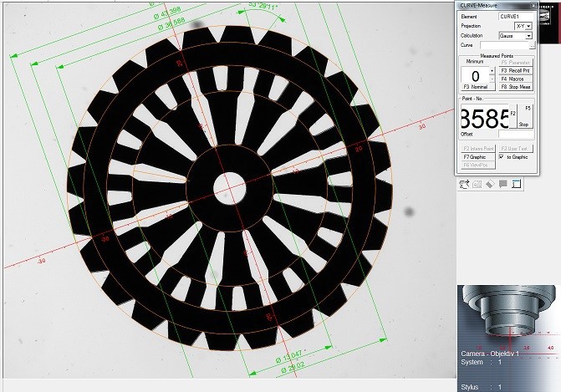
Task: Click F8 Stop Meas button
Action: tap(516, 87)
